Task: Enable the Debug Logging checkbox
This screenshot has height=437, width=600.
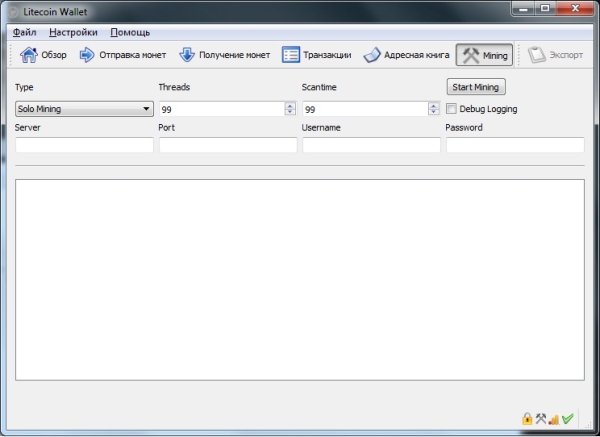Action: tap(451, 109)
